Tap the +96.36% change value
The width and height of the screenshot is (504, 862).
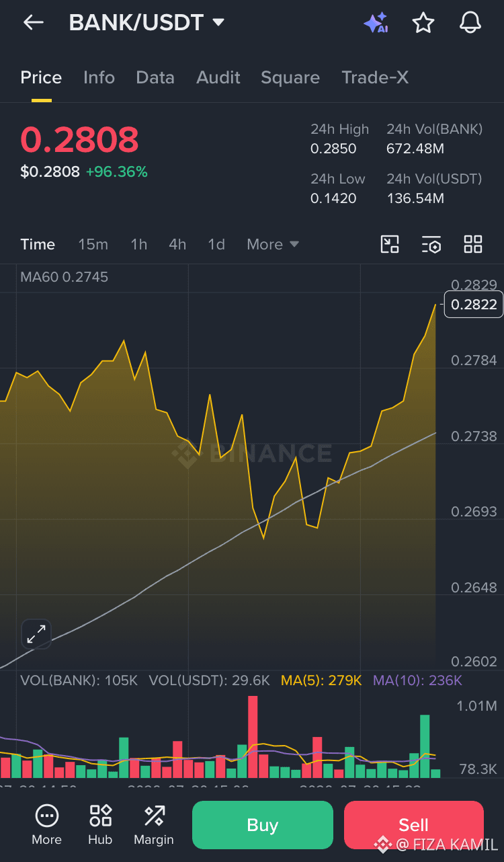point(116,172)
